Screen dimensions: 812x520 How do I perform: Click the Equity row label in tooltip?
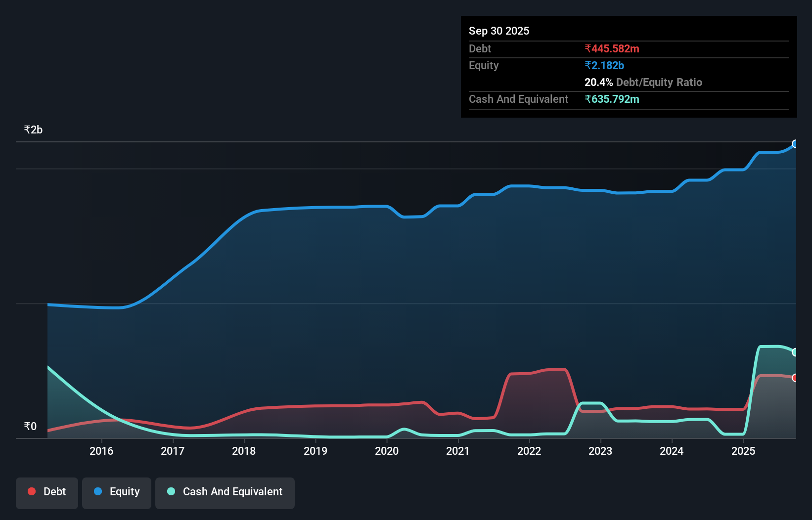(x=484, y=66)
